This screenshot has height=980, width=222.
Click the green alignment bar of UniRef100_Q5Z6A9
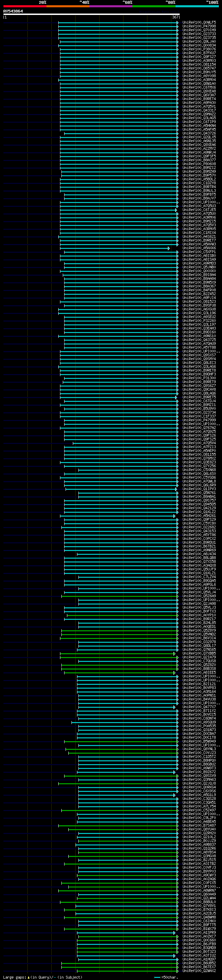(120, 596)
